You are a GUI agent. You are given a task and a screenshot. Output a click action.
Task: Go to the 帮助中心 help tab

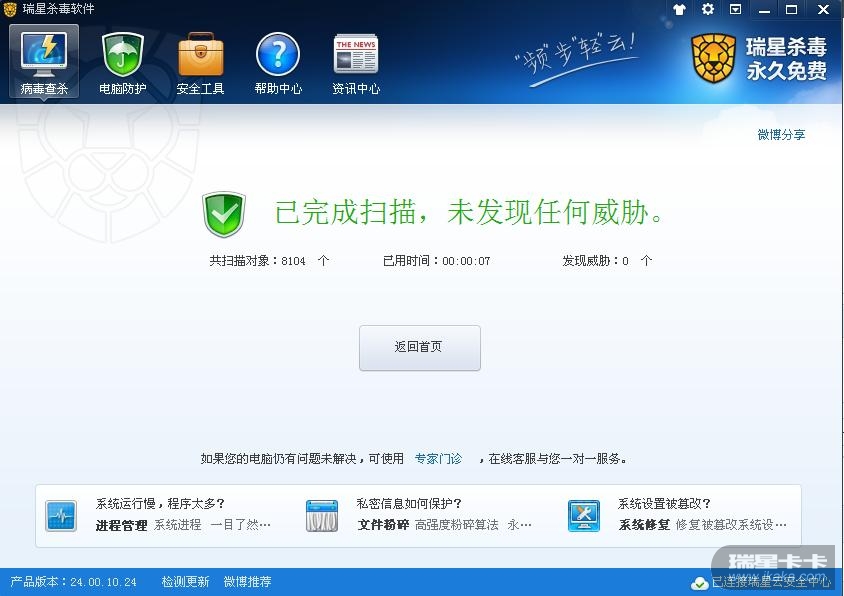(278, 64)
